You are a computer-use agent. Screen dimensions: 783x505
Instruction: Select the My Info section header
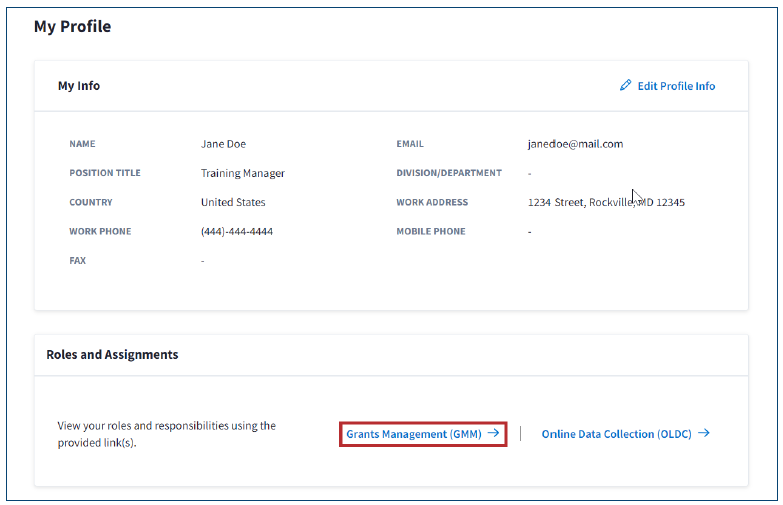(79, 86)
